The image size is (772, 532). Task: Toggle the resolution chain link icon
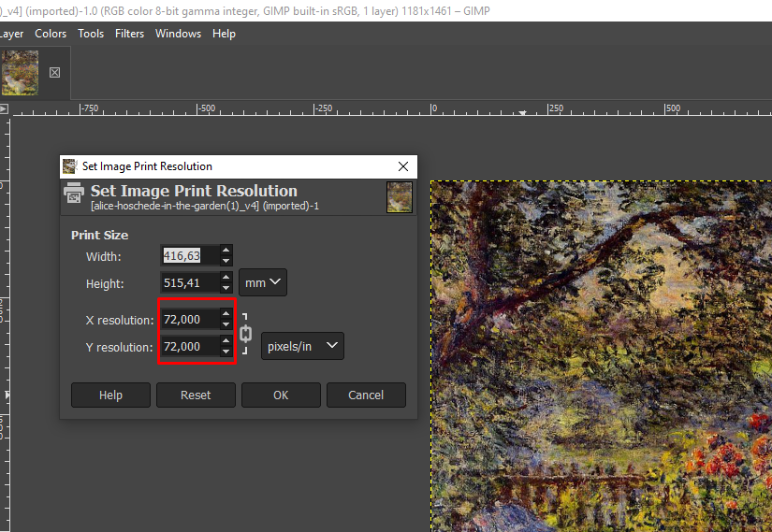[245, 334]
